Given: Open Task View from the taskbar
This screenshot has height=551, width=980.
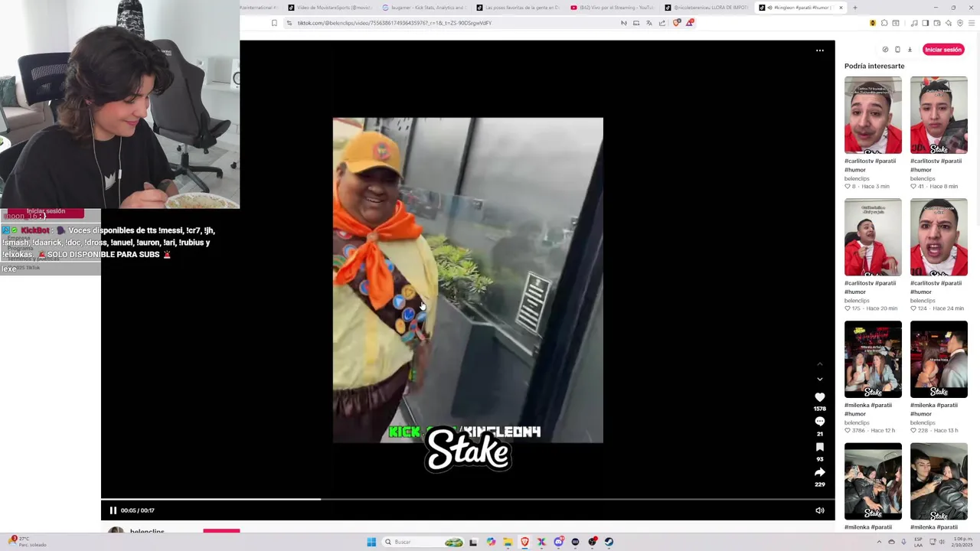Looking at the screenshot, I should [473, 542].
